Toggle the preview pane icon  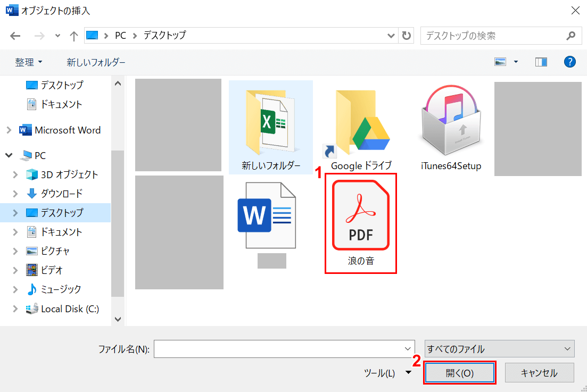pyautogui.click(x=541, y=62)
